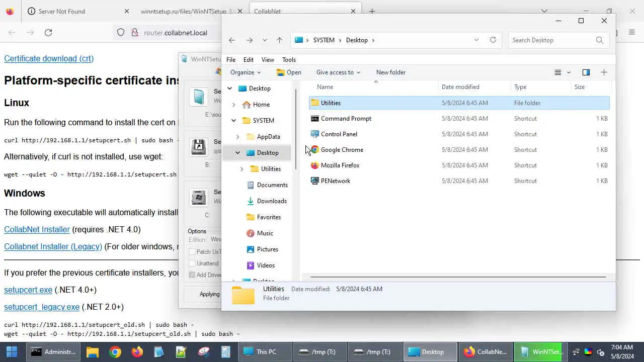
Task: Refresh the Explorer address bar
Action: (x=493, y=40)
